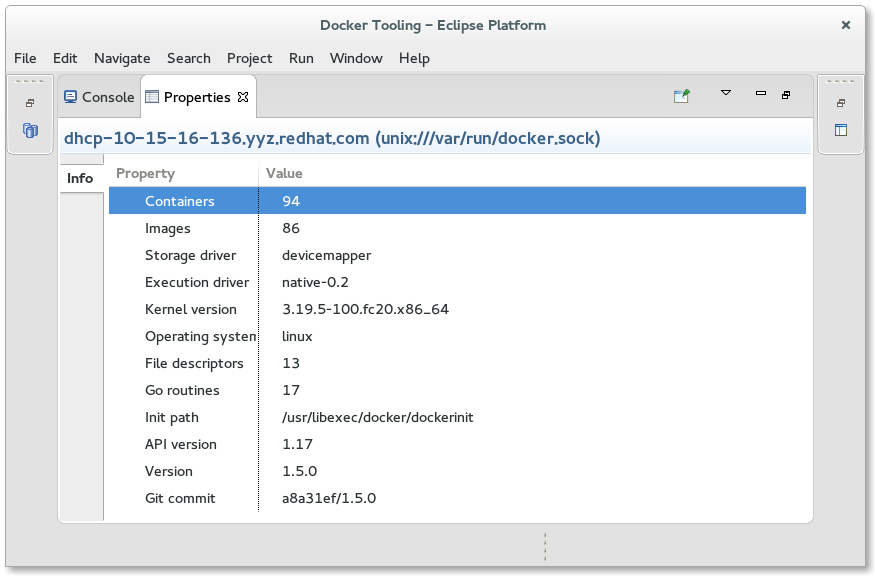Select the Kernel version row
Image resolution: width=875 pixels, height=576 pixels.
457,309
